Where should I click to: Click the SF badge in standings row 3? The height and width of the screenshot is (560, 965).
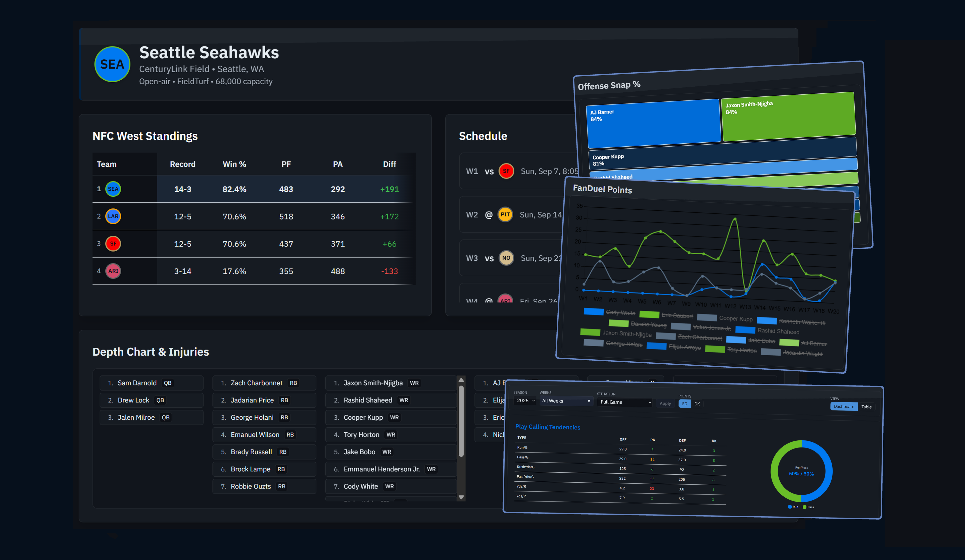(x=113, y=243)
